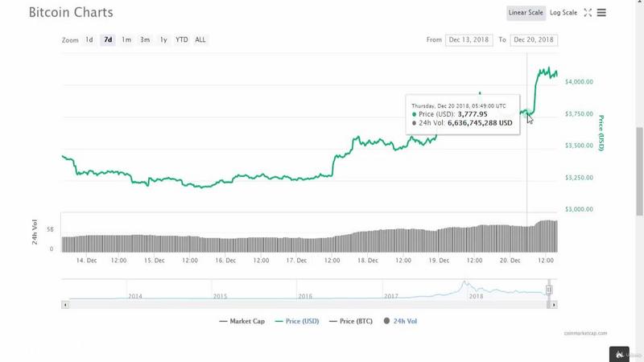Set zoom to 1y
The width and height of the screenshot is (644, 362).
click(x=163, y=39)
